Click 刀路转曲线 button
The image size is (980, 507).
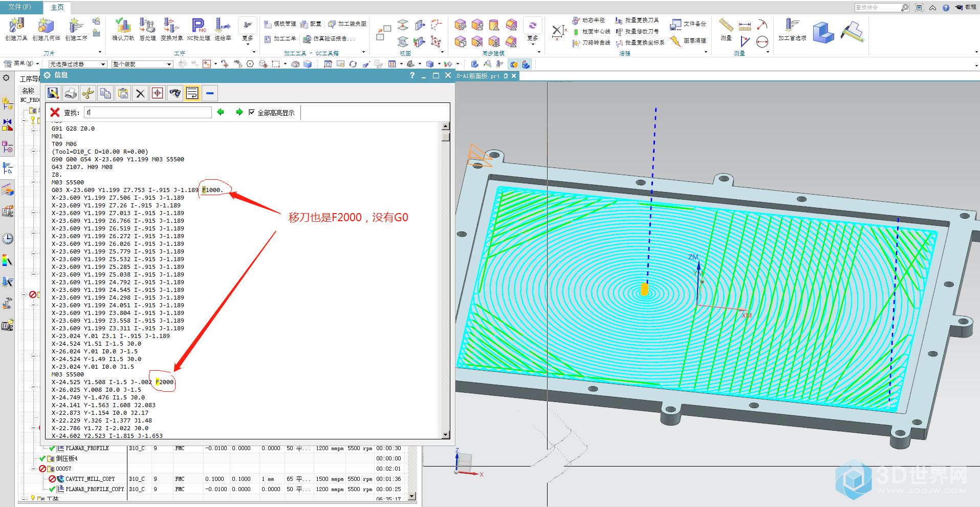(591, 43)
